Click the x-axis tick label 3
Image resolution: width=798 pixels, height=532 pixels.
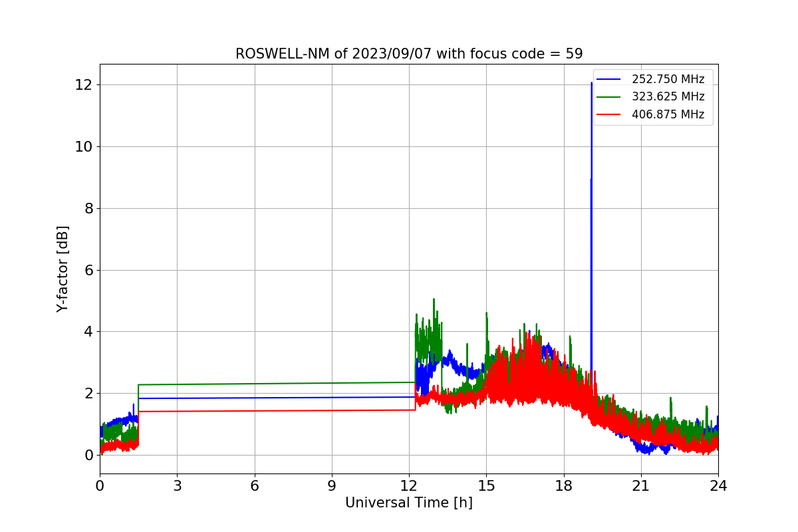click(x=177, y=486)
